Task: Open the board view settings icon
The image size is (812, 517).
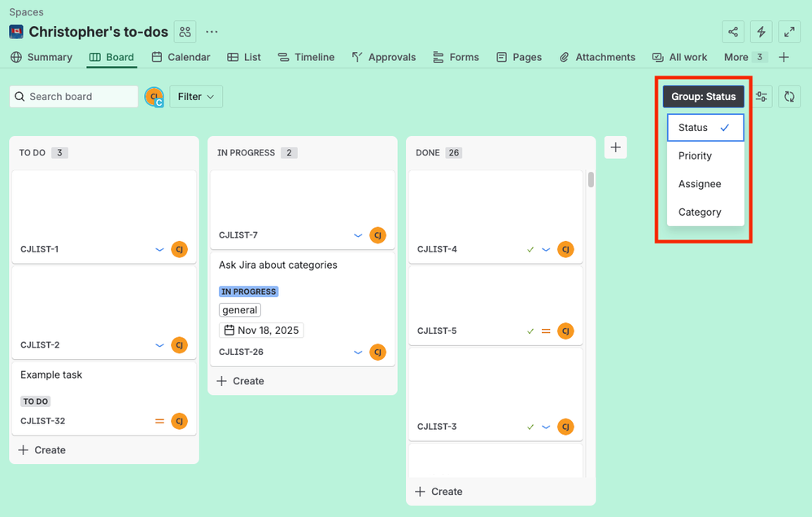Action: [762, 96]
